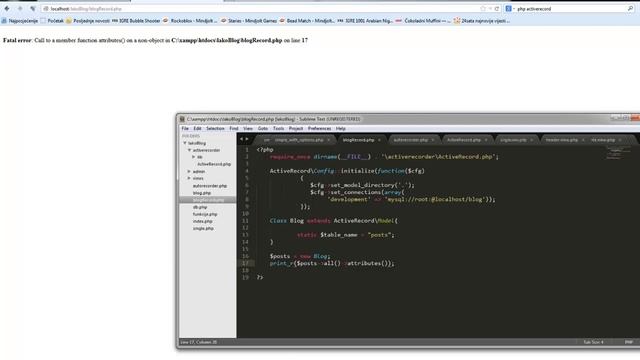
Task: Open ActiveRecord.php in the sidebar
Action: (214, 164)
